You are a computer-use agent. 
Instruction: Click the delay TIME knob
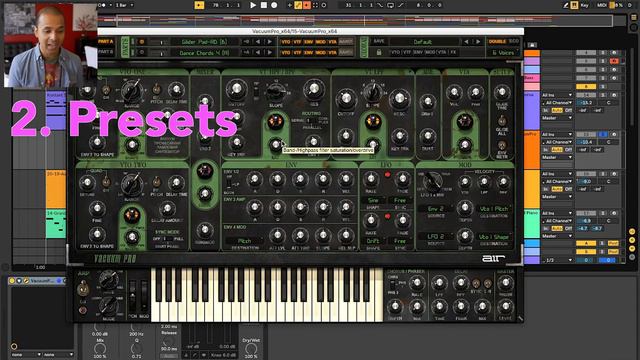[x=439, y=306]
